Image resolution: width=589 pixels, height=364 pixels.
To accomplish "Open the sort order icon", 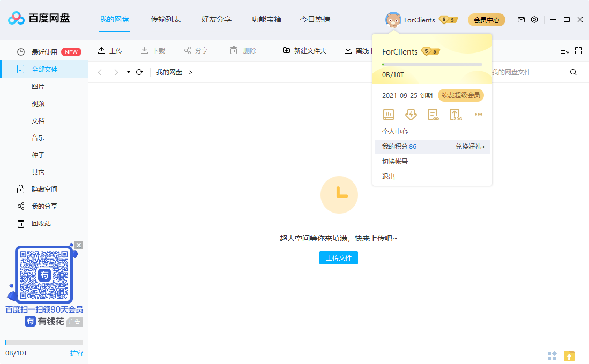I will [564, 51].
